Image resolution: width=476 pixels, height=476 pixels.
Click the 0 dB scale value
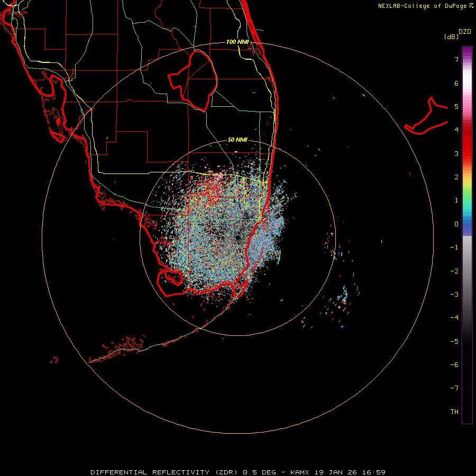(456, 224)
